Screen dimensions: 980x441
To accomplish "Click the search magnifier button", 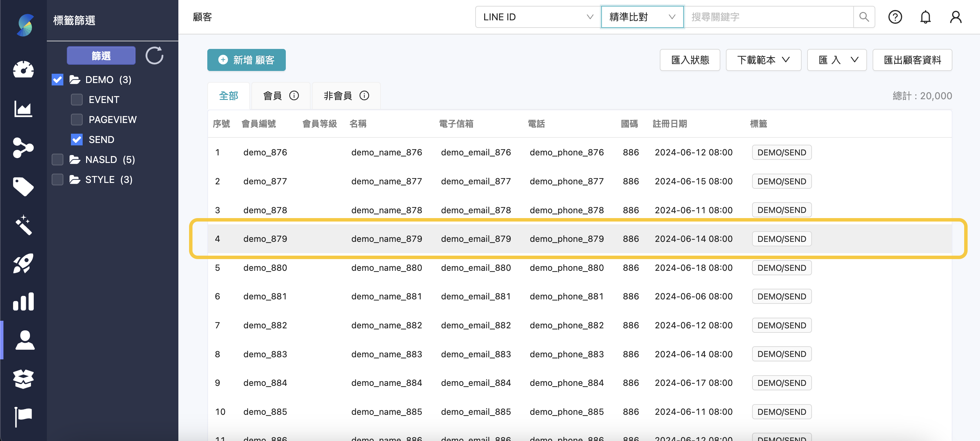I will pos(864,17).
